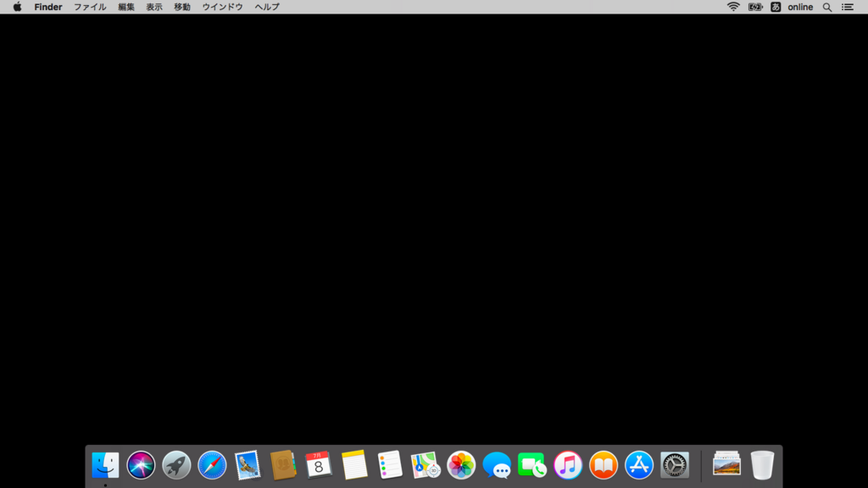Open System Preferences
The height and width of the screenshot is (488, 868).
click(x=675, y=465)
